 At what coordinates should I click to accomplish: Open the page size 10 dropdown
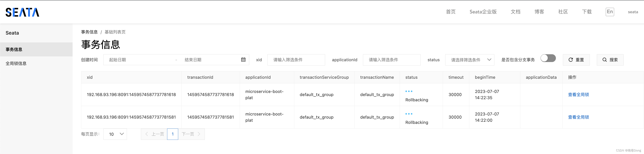[x=115, y=134]
